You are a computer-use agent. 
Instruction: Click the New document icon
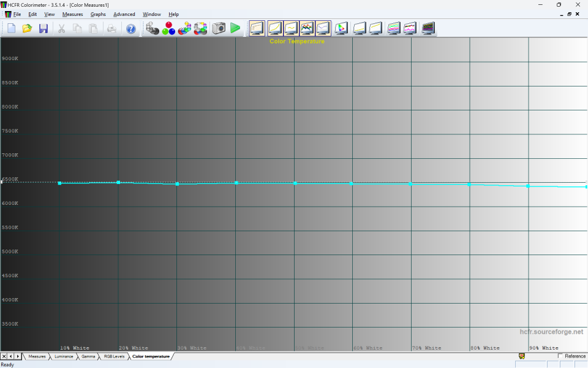click(12, 28)
